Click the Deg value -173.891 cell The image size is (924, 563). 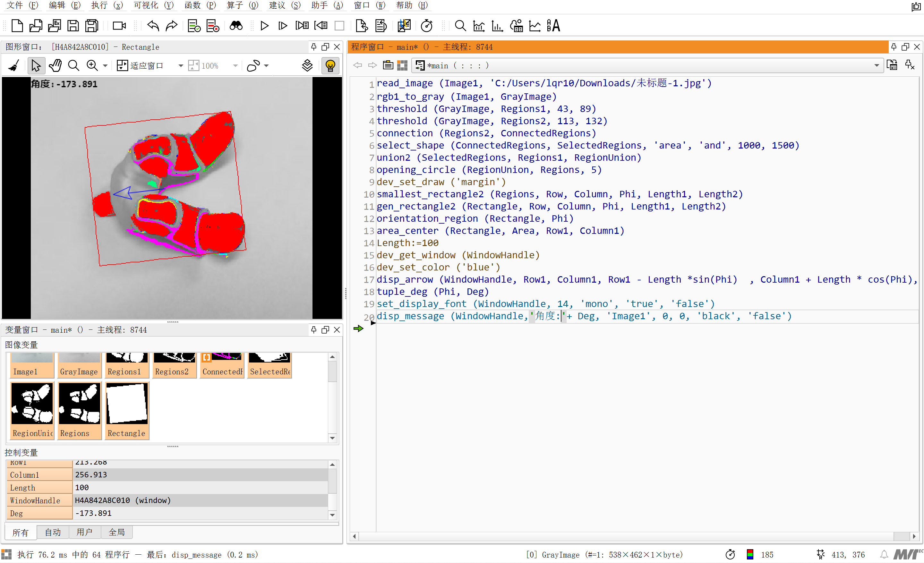pos(201,513)
